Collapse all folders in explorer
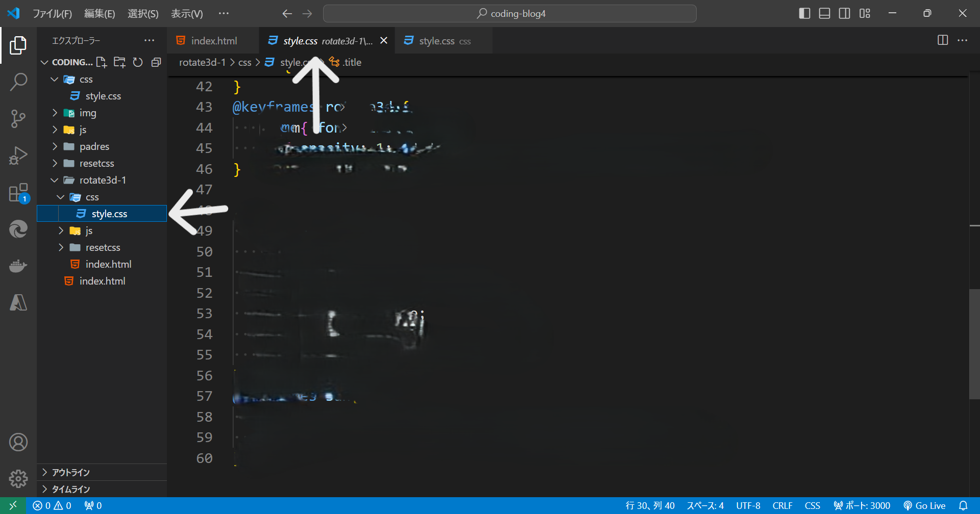 [x=156, y=62]
